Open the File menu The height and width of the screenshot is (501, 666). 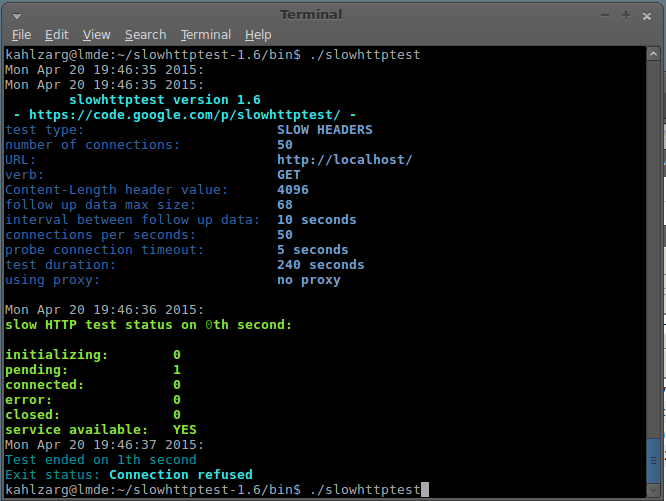pyautogui.click(x=21, y=35)
